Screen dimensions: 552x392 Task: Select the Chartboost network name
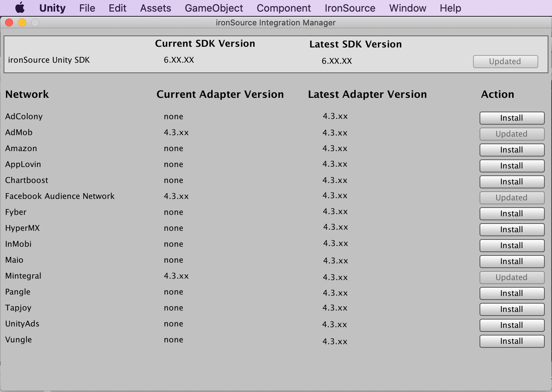coord(27,180)
